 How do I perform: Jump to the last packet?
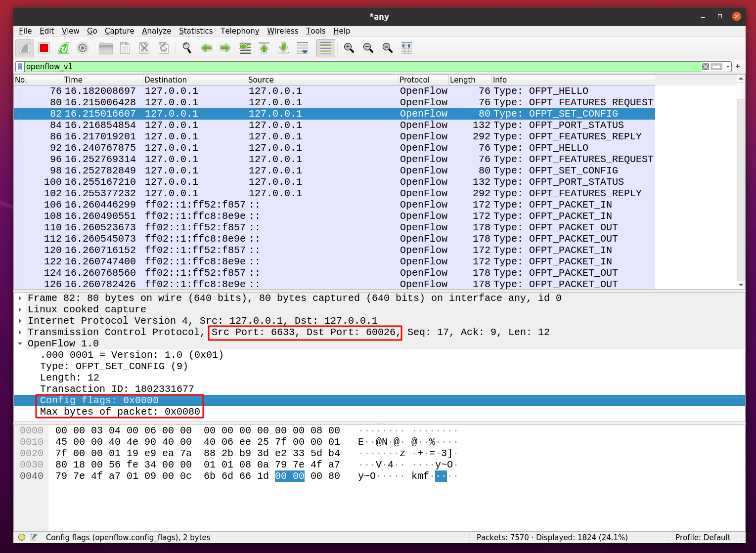(283, 48)
